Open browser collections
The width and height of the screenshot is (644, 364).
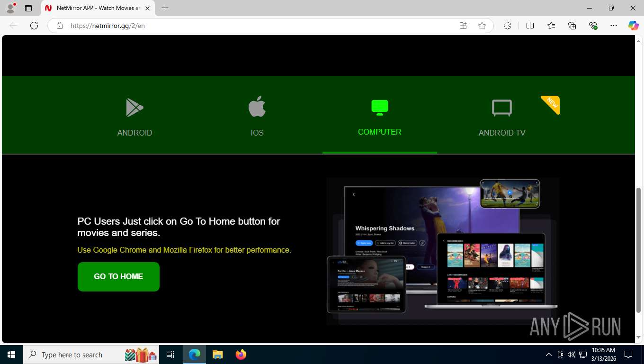tap(572, 26)
